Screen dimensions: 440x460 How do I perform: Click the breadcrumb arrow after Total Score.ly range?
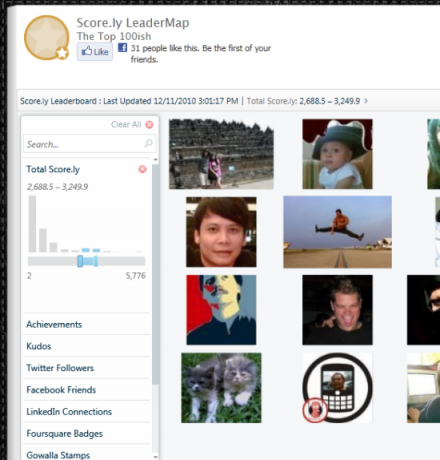pyautogui.click(x=366, y=101)
